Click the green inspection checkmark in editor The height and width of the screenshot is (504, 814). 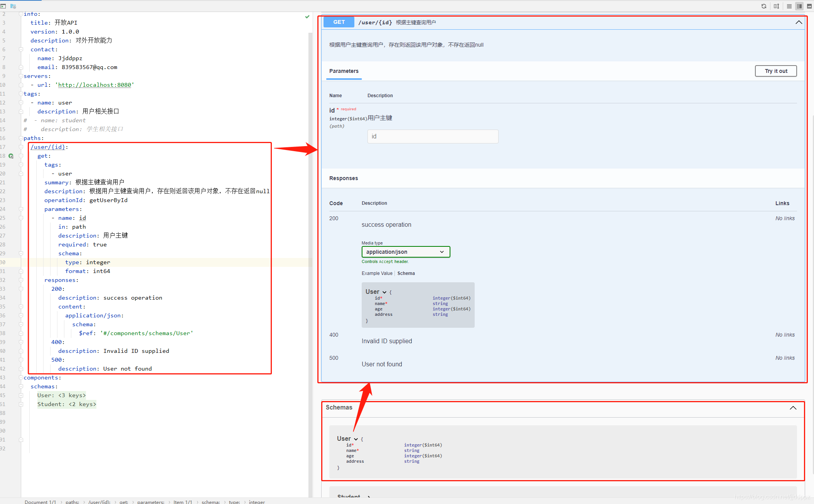pos(307,17)
